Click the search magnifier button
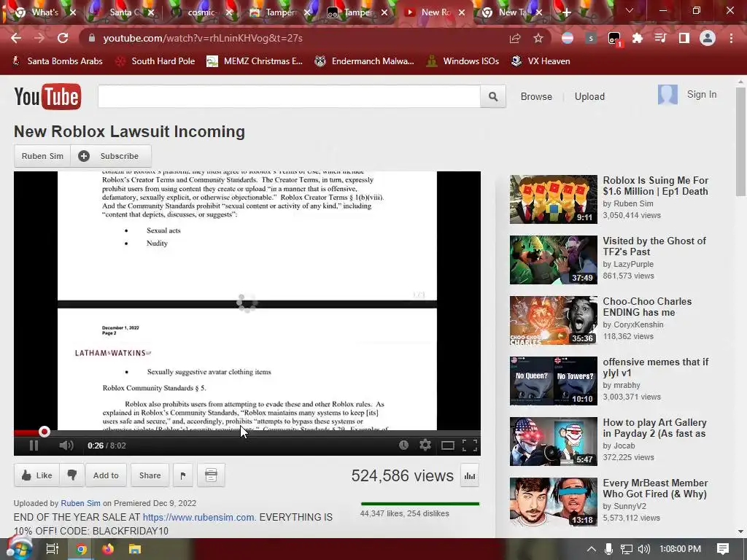The height and width of the screenshot is (560, 747). [x=493, y=97]
